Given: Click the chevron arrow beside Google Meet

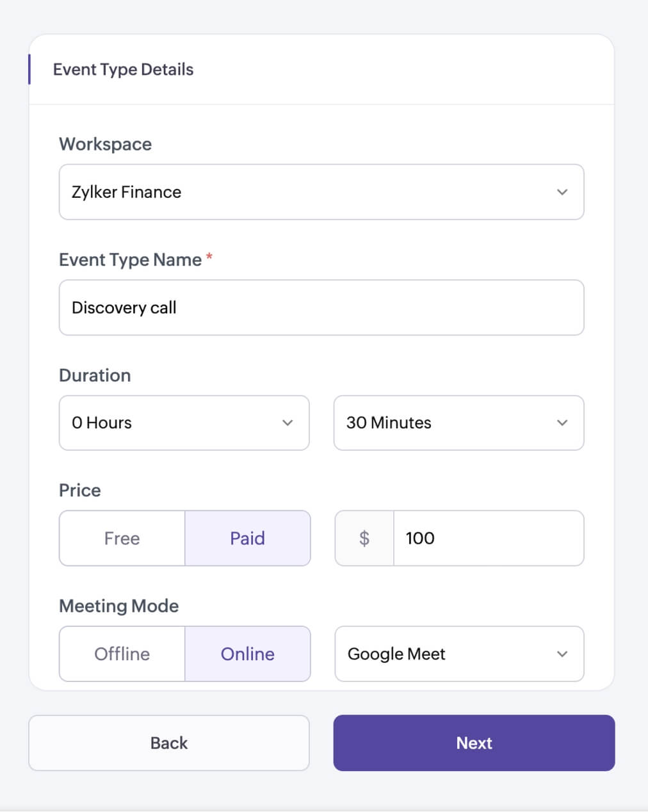Looking at the screenshot, I should 562,654.
